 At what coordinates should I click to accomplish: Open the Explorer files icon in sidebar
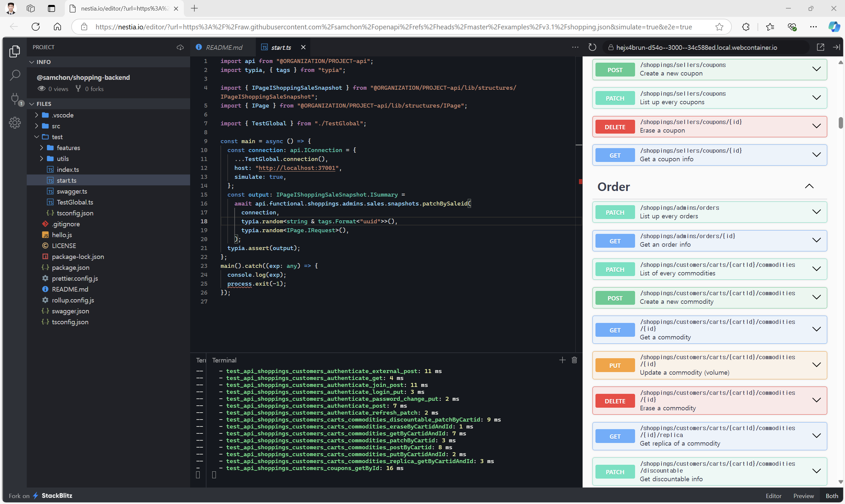(15, 52)
